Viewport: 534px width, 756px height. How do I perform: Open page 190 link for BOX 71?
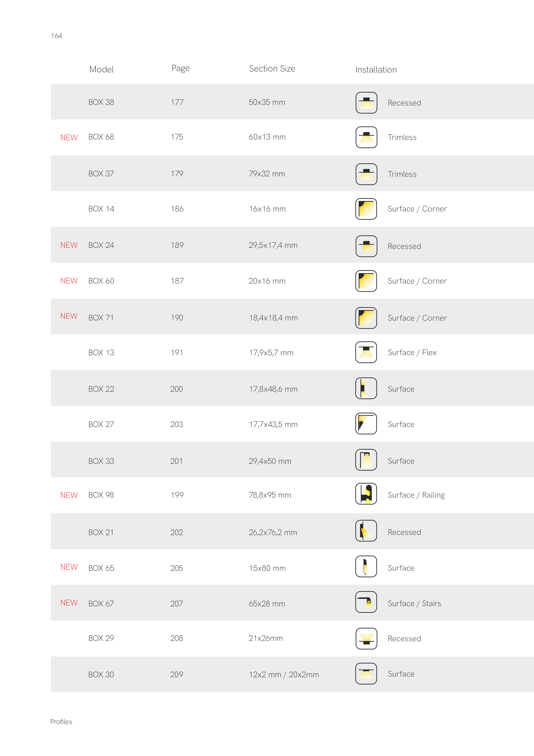pos(177,318)
